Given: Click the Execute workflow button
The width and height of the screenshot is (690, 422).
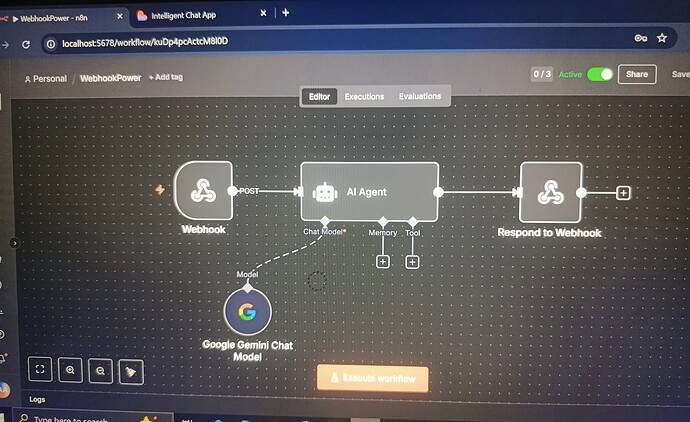Looking at the screenshot, I should click(372, 378).
